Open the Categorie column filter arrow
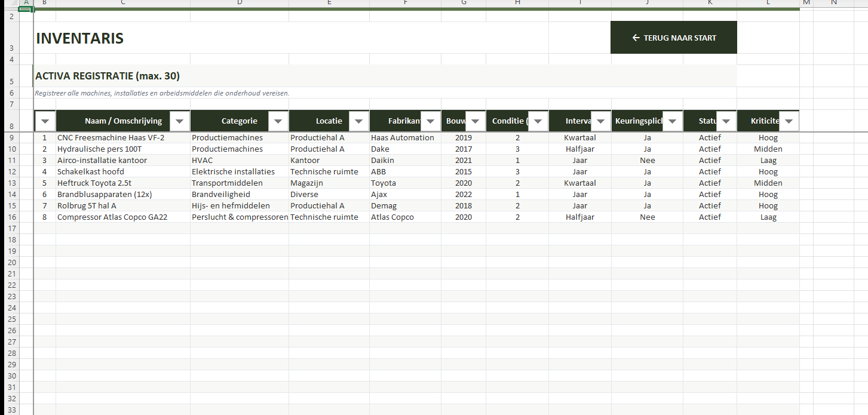 [x=278, y=121]
